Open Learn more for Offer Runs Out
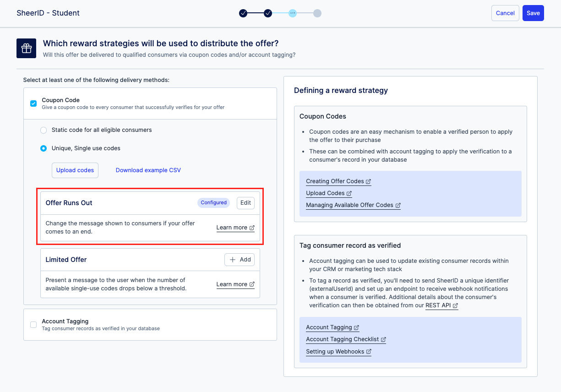Screen dimensions: 561x392 click(x=235, y=228)
